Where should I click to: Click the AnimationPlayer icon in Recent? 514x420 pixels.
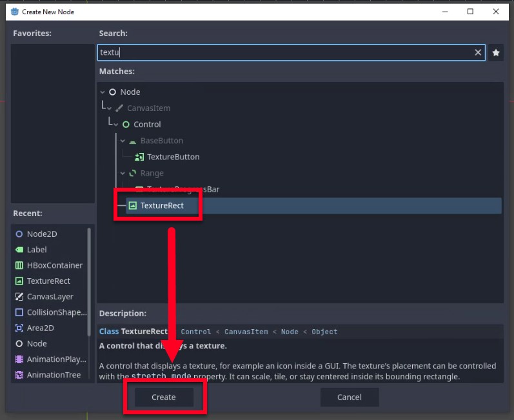tap(19, 359)
